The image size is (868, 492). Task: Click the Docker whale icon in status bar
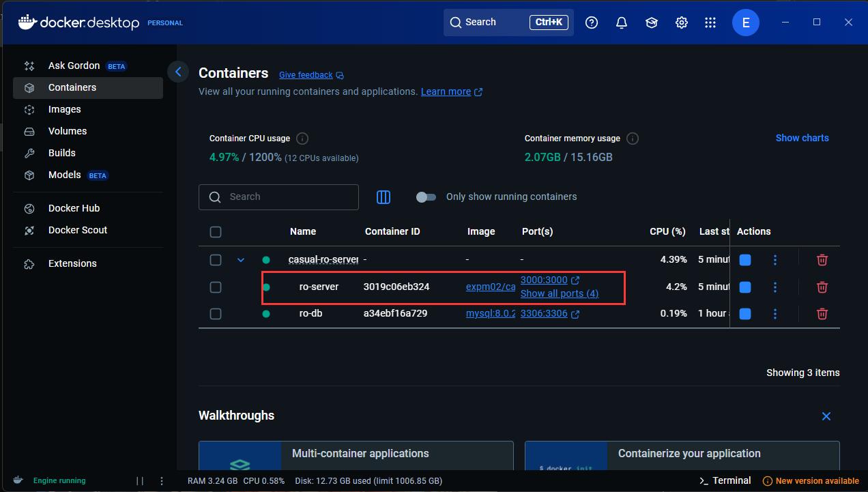pyautogui.click(x=18, y=480)
